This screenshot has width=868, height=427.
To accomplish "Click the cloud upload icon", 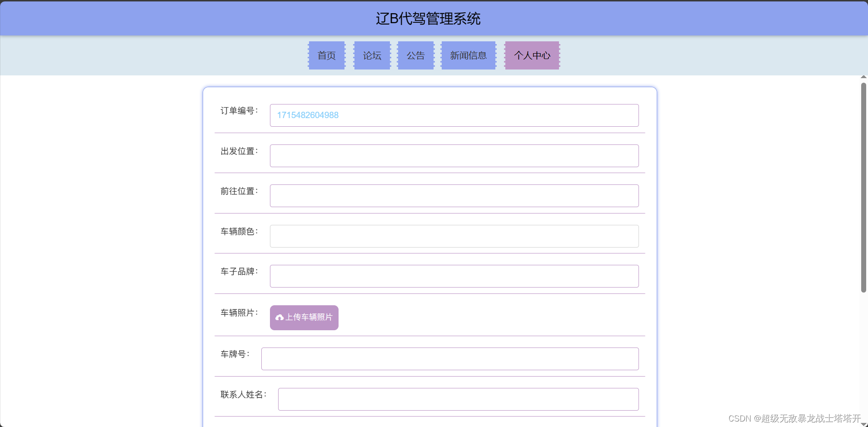I will coord(279,318).
